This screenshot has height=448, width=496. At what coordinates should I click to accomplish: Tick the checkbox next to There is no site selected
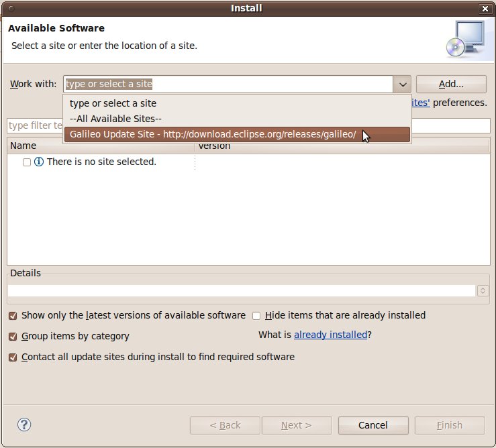(27, 162)
